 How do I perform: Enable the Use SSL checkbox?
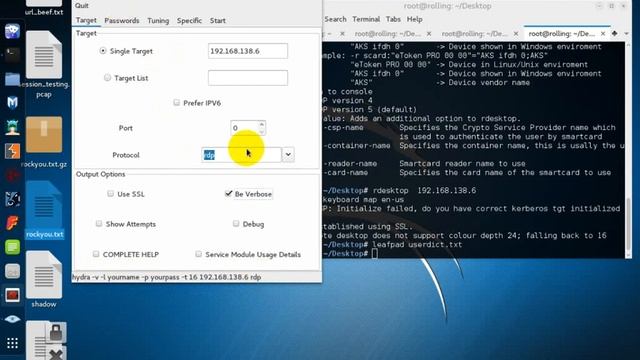110,193
